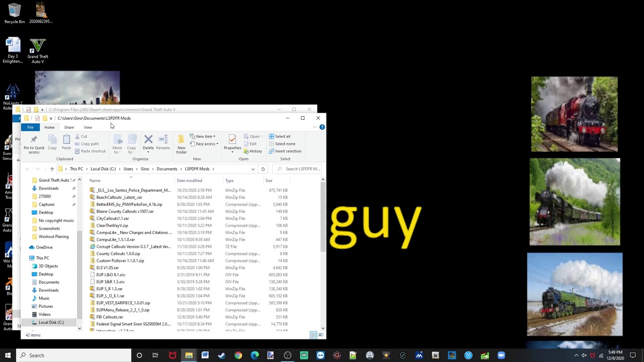644x362 pixels.
Task: Switch to large icons view toggle
Action: click(x=320, y=335)
